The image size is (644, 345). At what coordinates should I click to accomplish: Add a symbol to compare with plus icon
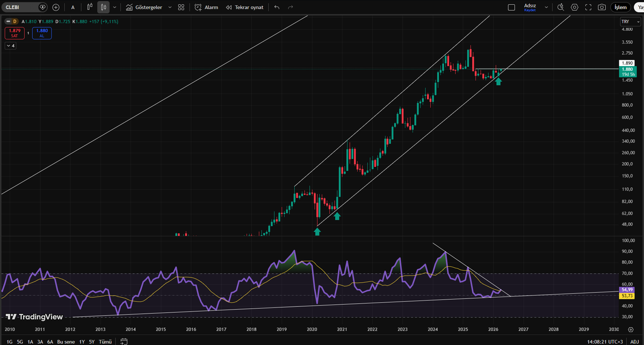56,8
